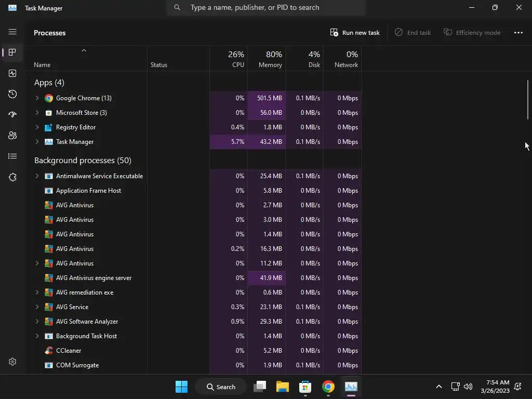Click the 501.5 MB memory value
The width and height of the screenshot is (532, 399).
270,98
